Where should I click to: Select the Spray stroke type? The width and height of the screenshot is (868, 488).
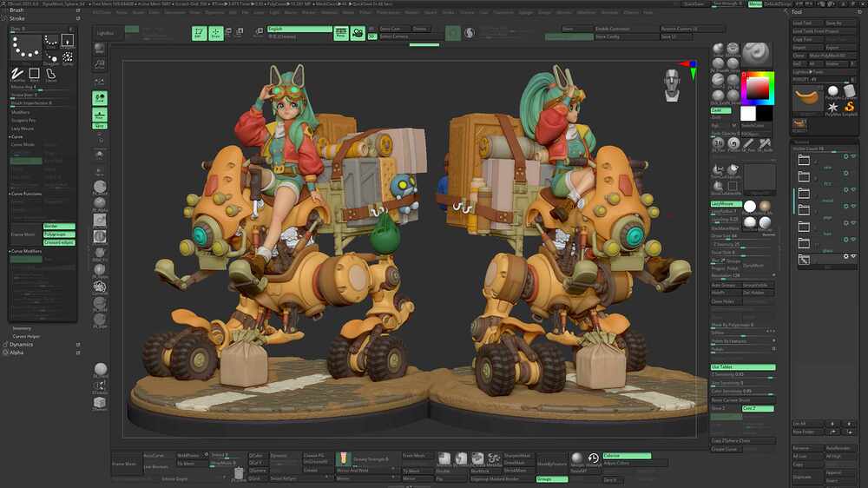point(68,57)
